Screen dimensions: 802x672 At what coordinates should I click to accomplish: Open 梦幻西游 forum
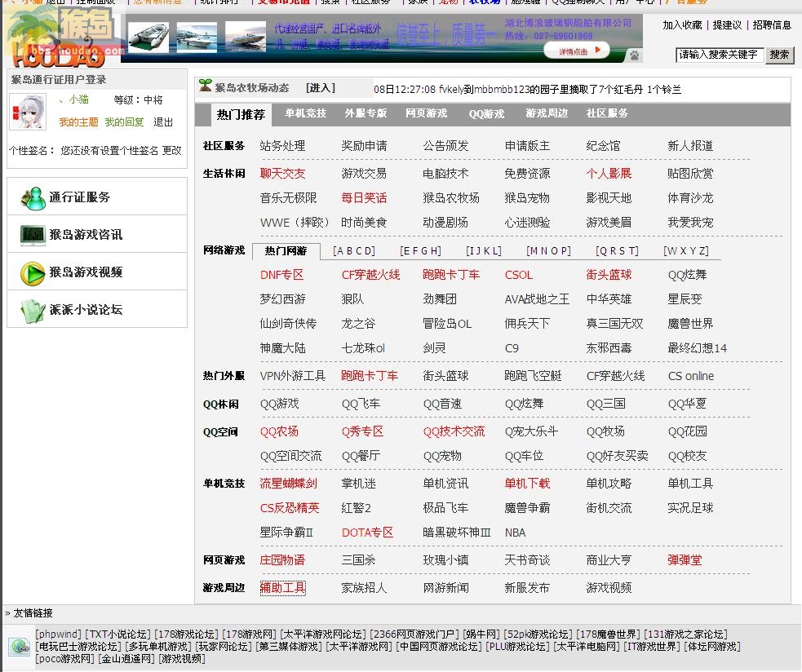coord(282,299)
